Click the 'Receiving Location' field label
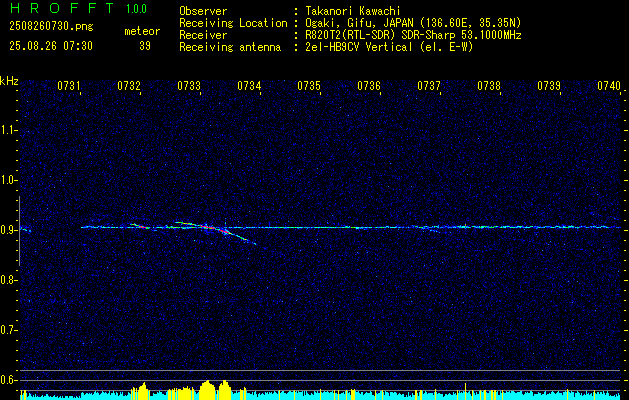Image resolution: width=629 pixels, height=400 pixels. point(233,23)
